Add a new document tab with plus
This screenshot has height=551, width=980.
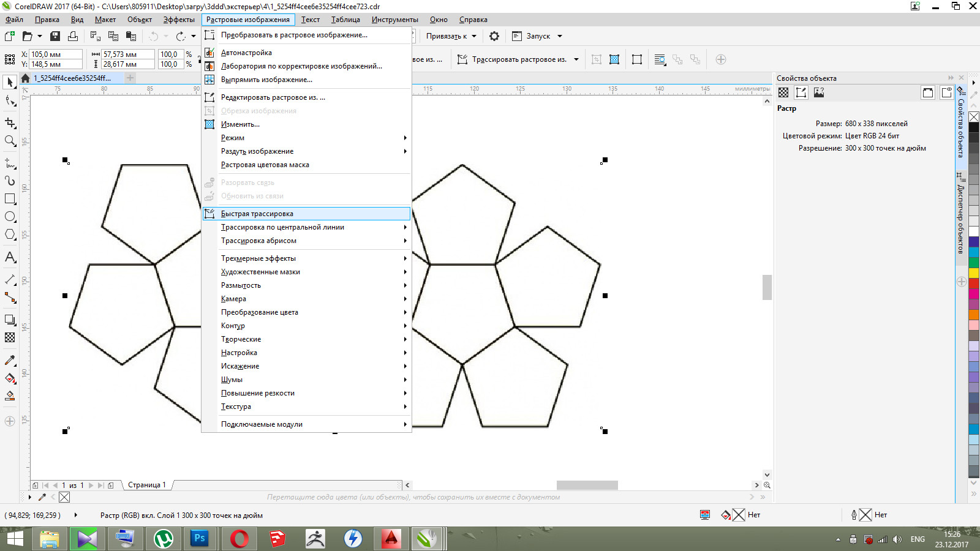[x=130, y=78]
